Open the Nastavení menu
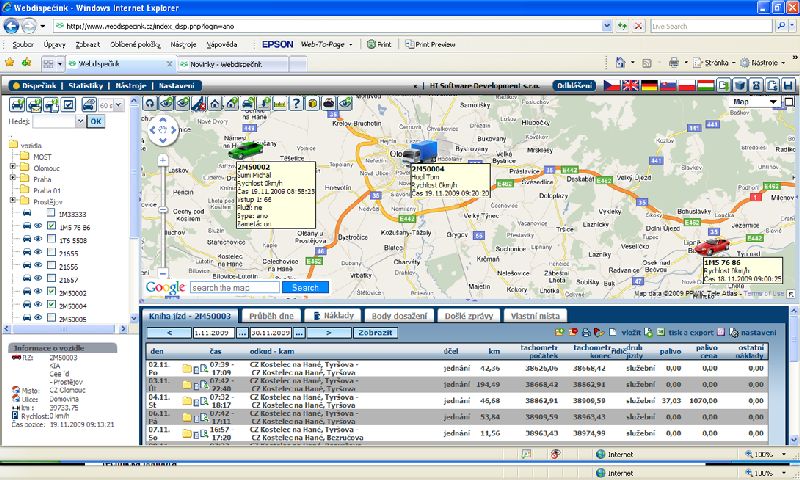 (x=177, y=86)
